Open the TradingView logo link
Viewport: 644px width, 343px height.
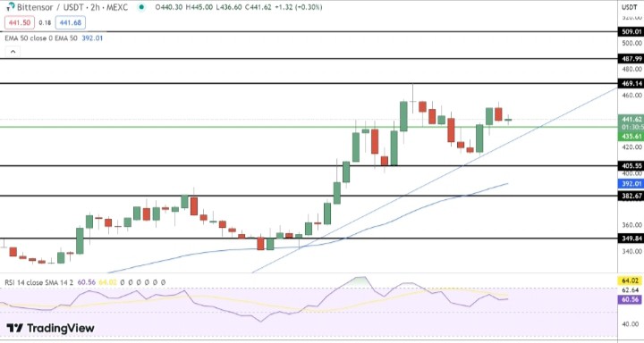(50, 328)
